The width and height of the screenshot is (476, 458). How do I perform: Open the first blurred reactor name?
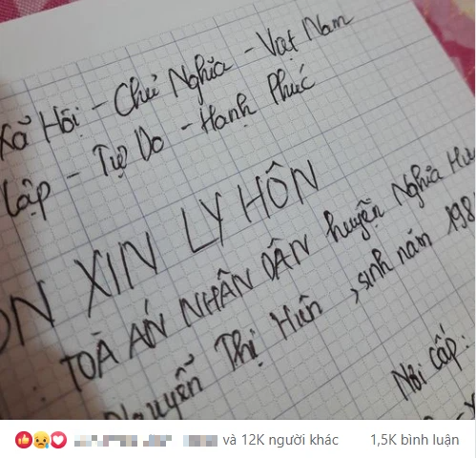tap(106, 440)
